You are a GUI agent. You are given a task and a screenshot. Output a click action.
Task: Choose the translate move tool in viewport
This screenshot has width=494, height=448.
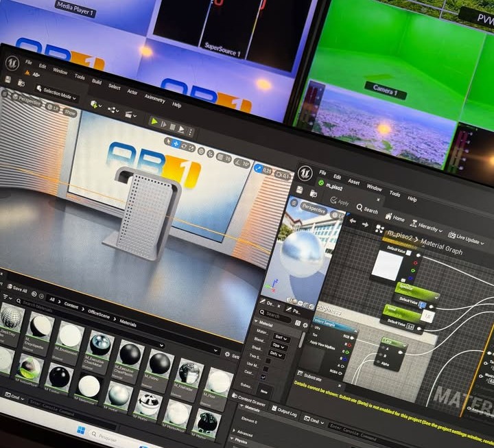[x=176, y=144]
